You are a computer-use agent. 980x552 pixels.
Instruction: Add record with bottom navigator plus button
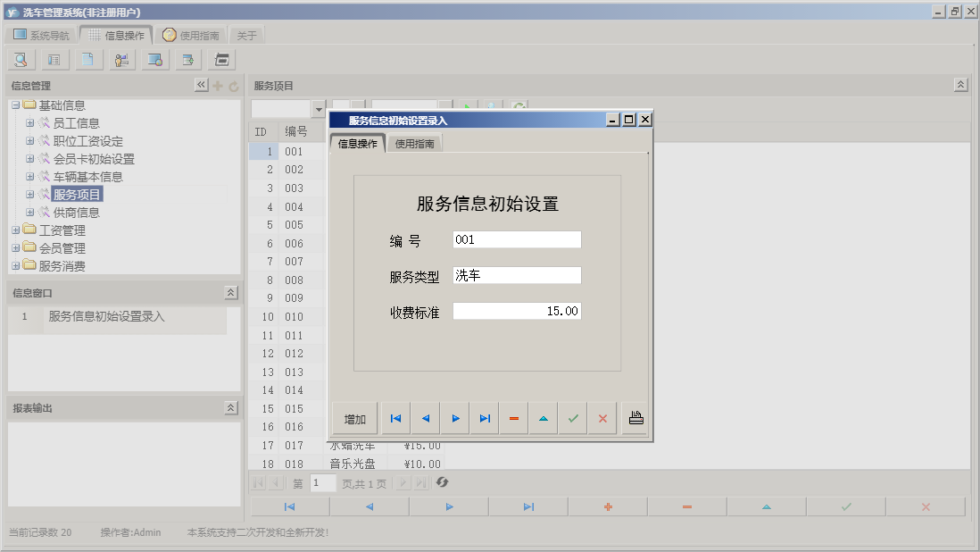608,507
